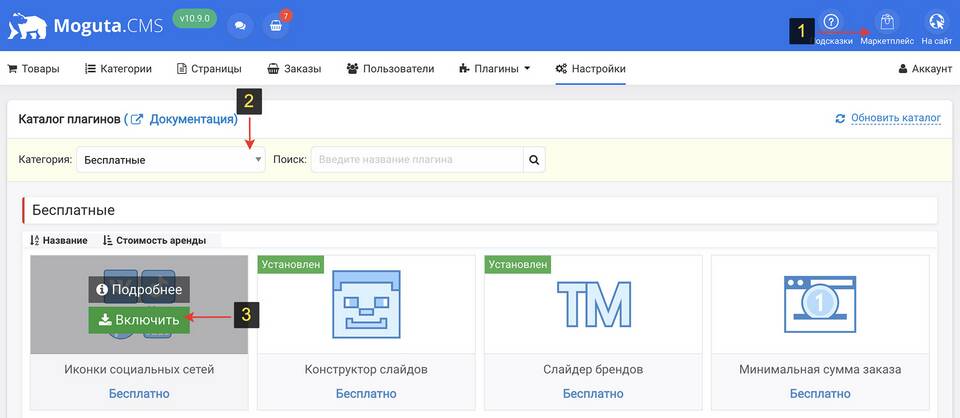This screenshot has height=418, width=960.
Task: Open the Маркетплейс icon
Action: [x=886, y=22]
